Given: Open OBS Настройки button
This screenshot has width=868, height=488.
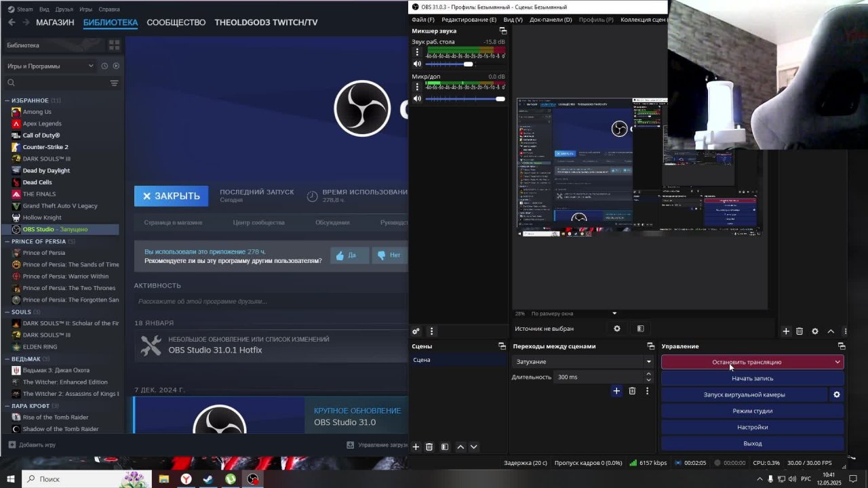Looking at the screenshot, I should pyautogui.click(x=753, y=427).
